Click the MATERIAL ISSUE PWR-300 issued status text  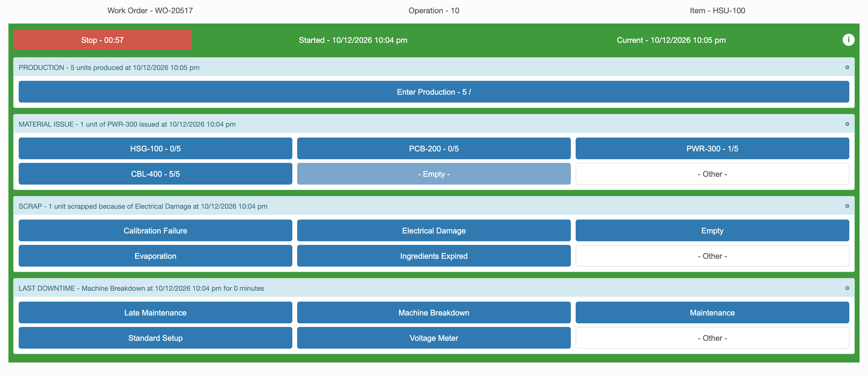click(127, 124)
